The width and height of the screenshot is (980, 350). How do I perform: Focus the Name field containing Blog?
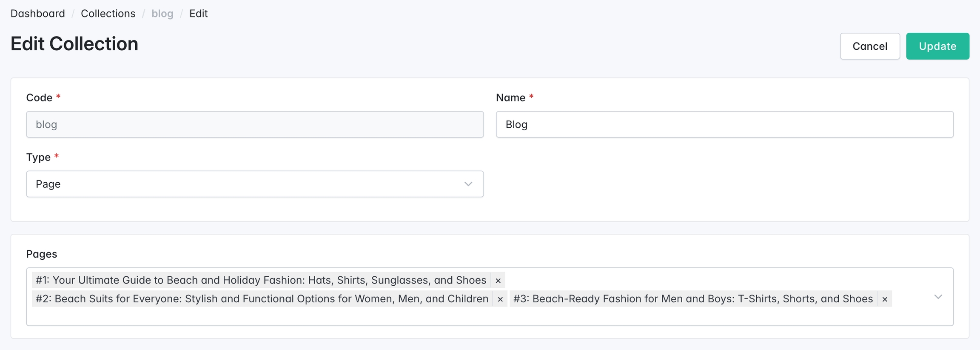(724, 124)
